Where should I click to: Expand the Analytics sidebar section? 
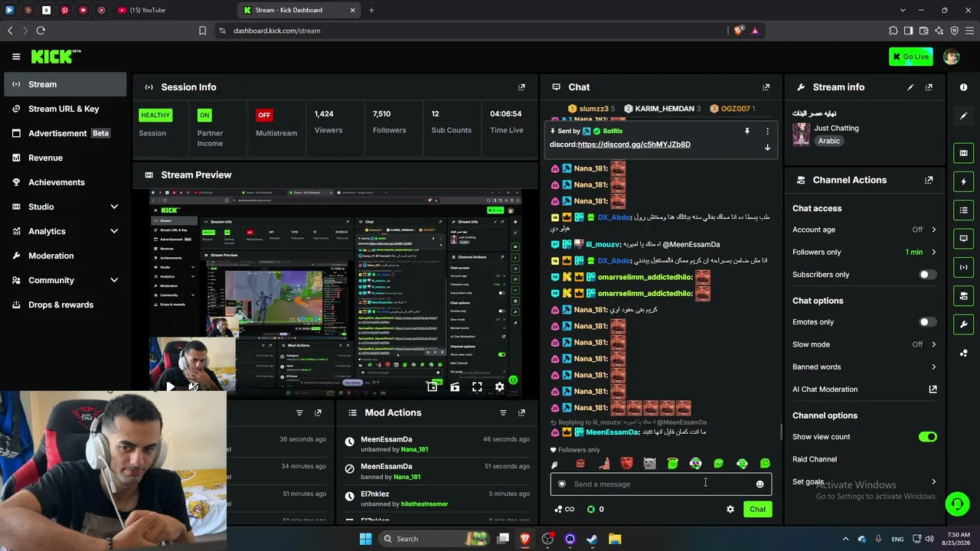point(65,231)
